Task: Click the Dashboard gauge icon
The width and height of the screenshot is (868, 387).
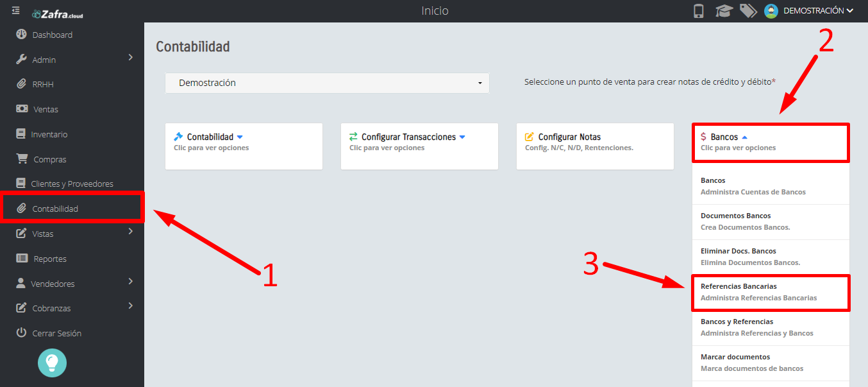Action: [x=21, y=35]
